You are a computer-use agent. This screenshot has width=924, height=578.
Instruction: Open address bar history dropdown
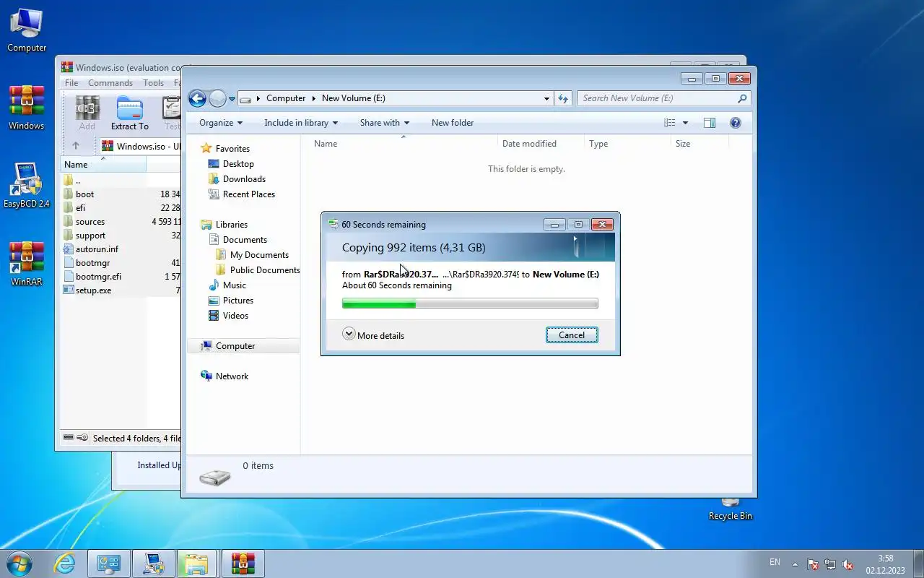point(546,98)
